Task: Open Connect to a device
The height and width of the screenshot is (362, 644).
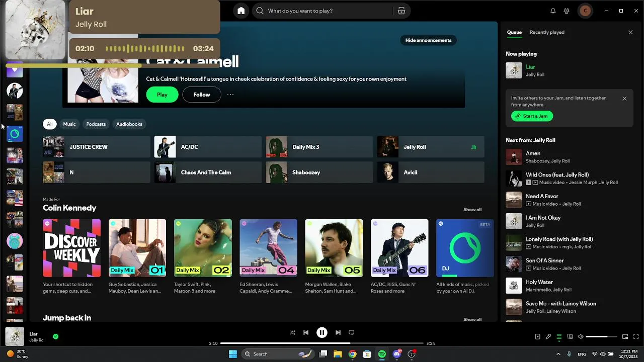Action: [x=570, y=337]
